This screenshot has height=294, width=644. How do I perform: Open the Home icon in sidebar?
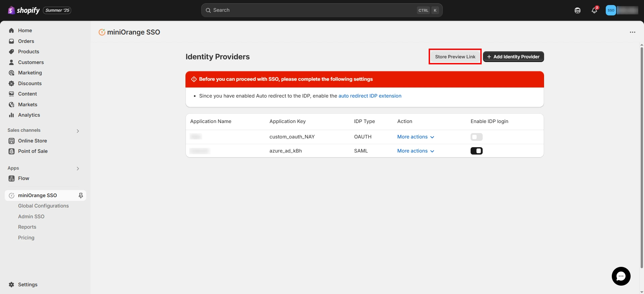click(11, 31)
